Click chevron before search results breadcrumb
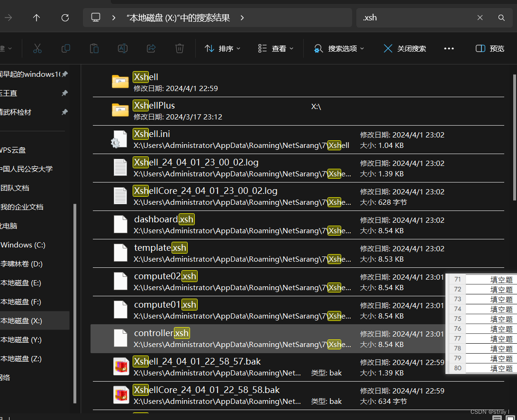Screen dimensions: 517x420 coord(113,18)
